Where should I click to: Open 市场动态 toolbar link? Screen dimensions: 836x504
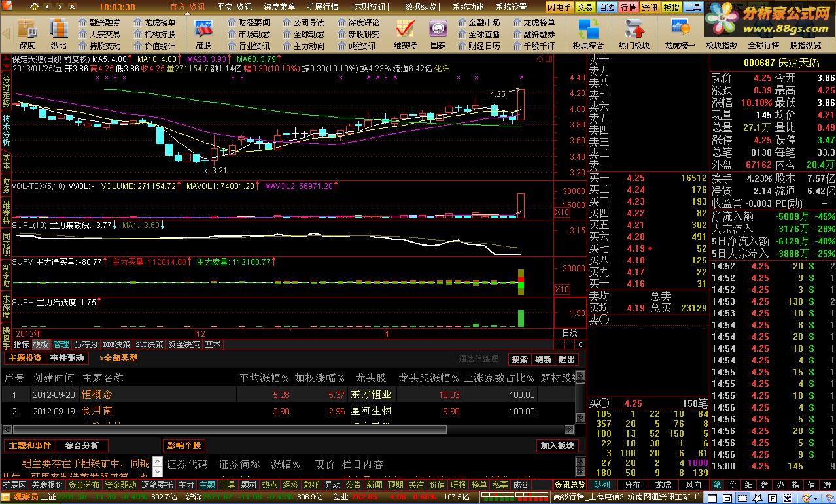pos(249,34)
